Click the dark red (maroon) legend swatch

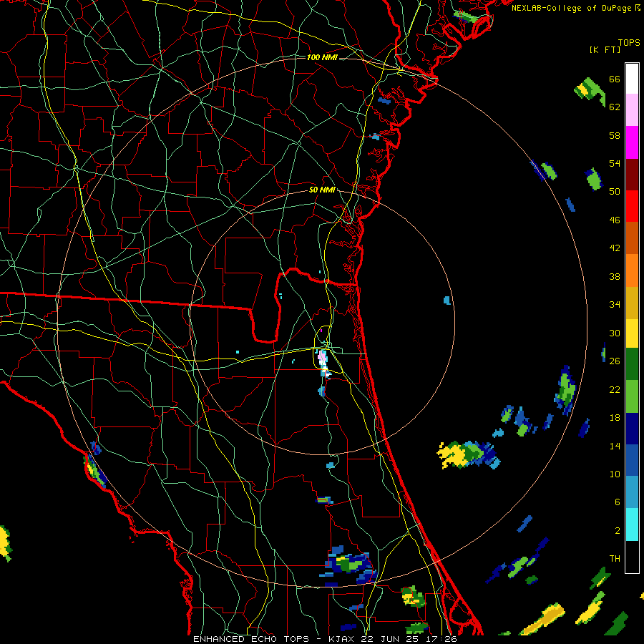click(632, 174)
